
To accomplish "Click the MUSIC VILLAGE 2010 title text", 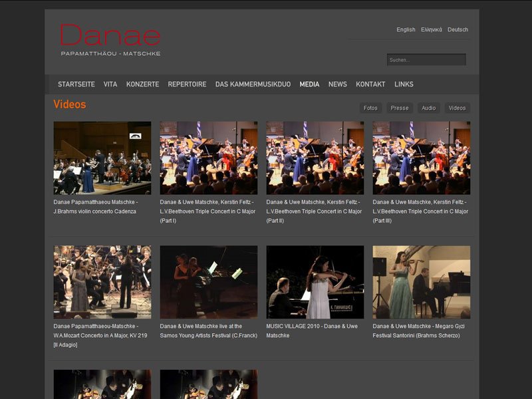I will tap(312, 331).
